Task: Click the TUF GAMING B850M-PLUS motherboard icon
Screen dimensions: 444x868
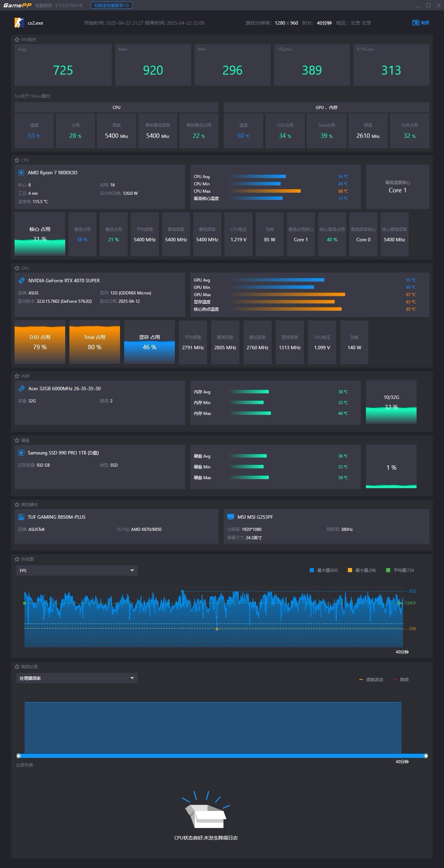Action: click(21, 517)
